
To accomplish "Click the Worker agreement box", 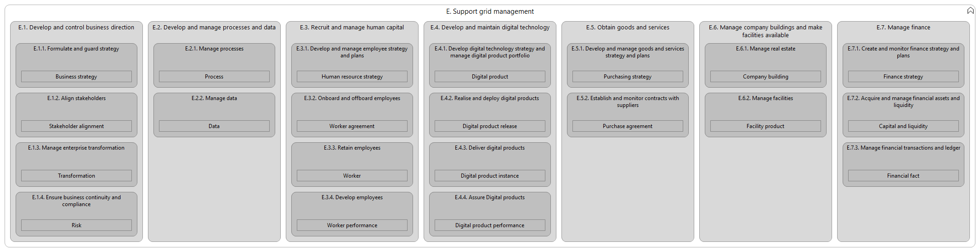I will click(352, 126).
